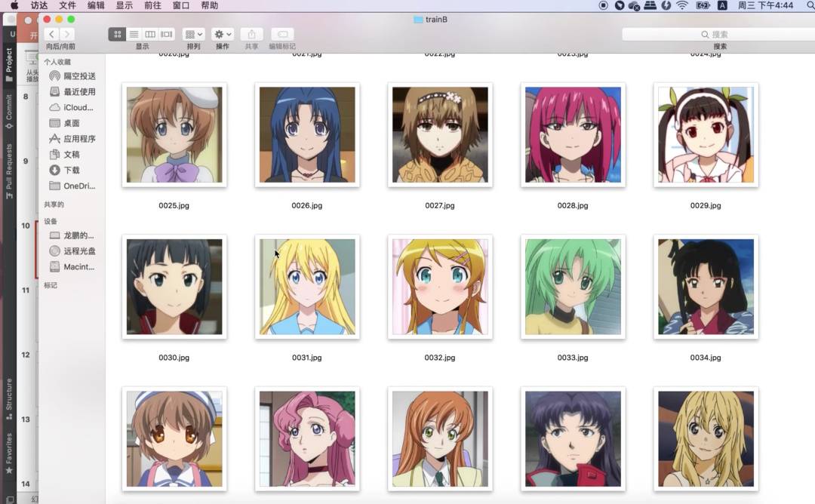
Task: Open the Window (窗口) menu
Action: pos(181,5)
